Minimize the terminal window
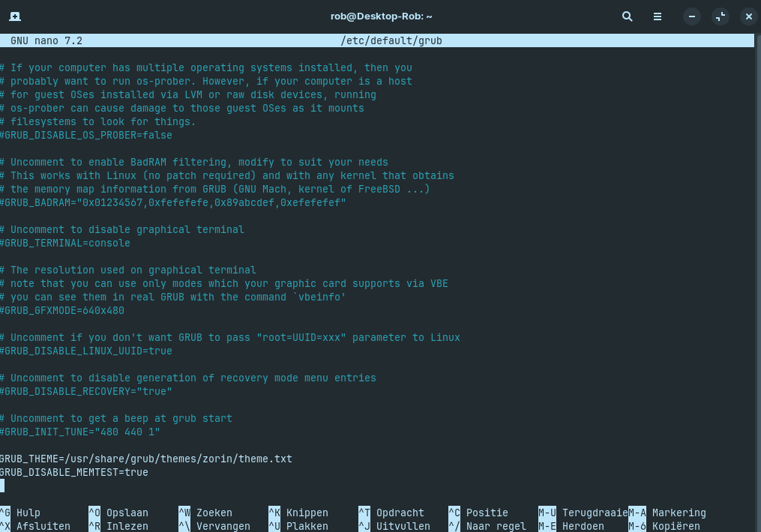This screenshot has width=761, height=532. [692, 16]
